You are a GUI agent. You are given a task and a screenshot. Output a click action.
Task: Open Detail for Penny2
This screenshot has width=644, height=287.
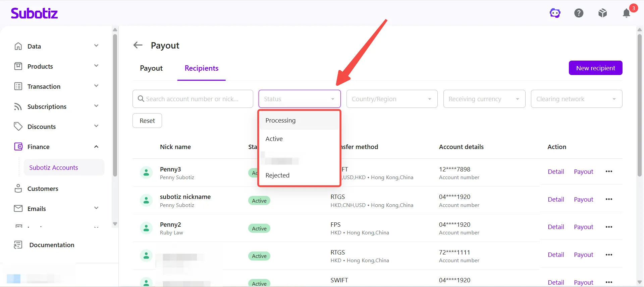tap(556, 227)
